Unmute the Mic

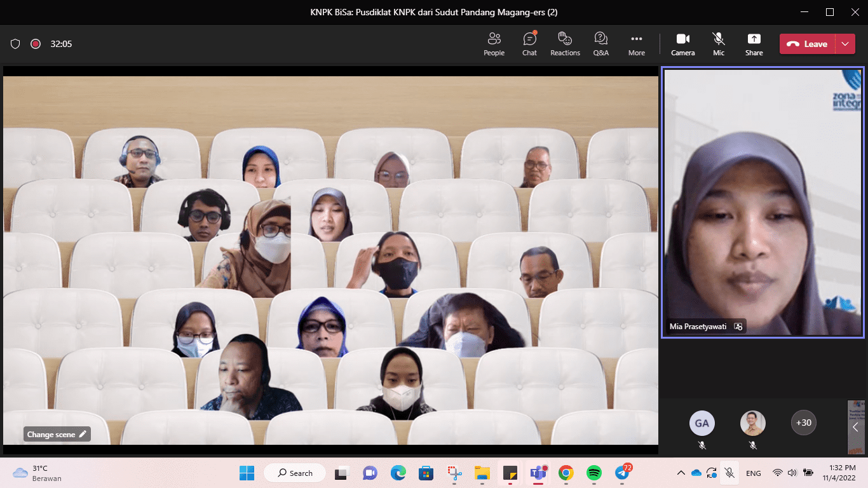click(x=718, y=44)
